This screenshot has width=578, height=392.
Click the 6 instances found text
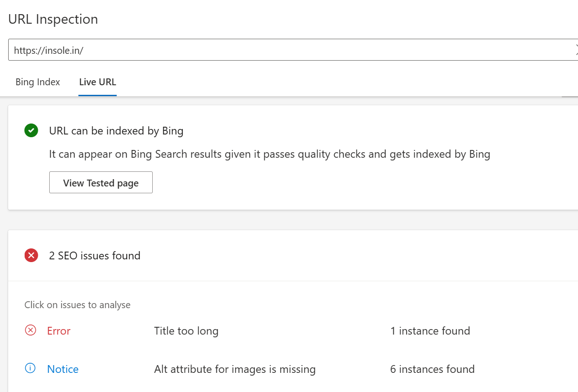click(433, 369)
